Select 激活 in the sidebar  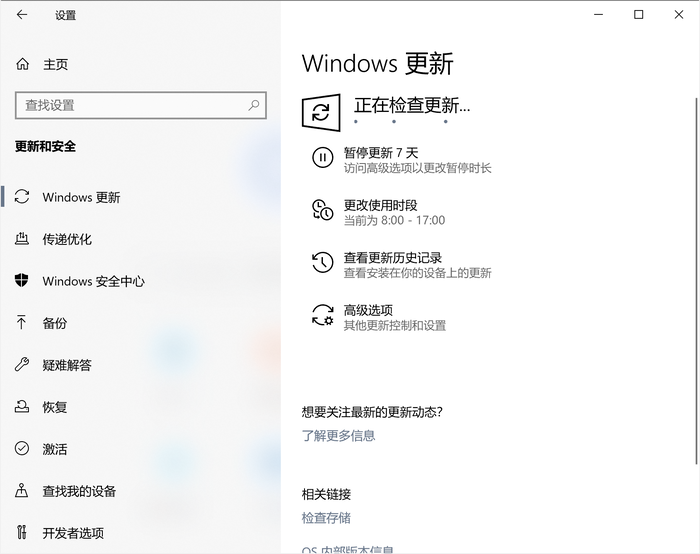pos(55,449)
